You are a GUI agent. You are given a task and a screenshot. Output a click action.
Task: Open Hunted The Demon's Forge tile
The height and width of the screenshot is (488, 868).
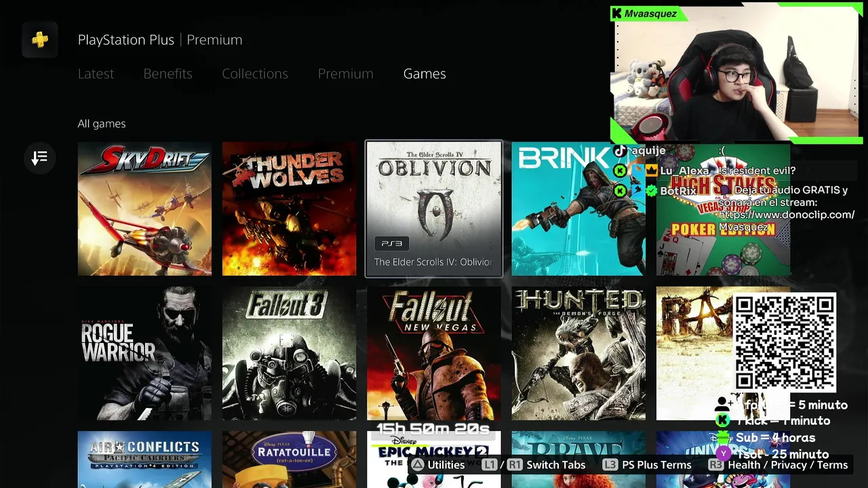pyautogui.click(x=578, y=353)
